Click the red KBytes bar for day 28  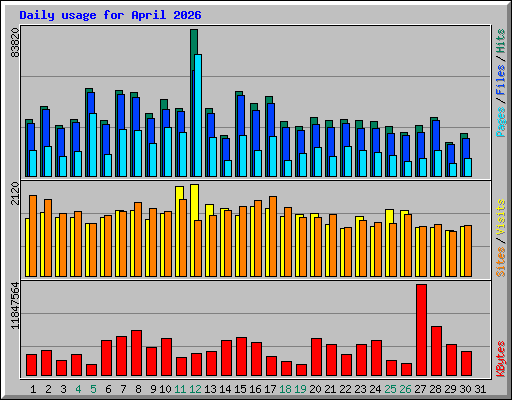pyautogui.click(x=436, y=351)
